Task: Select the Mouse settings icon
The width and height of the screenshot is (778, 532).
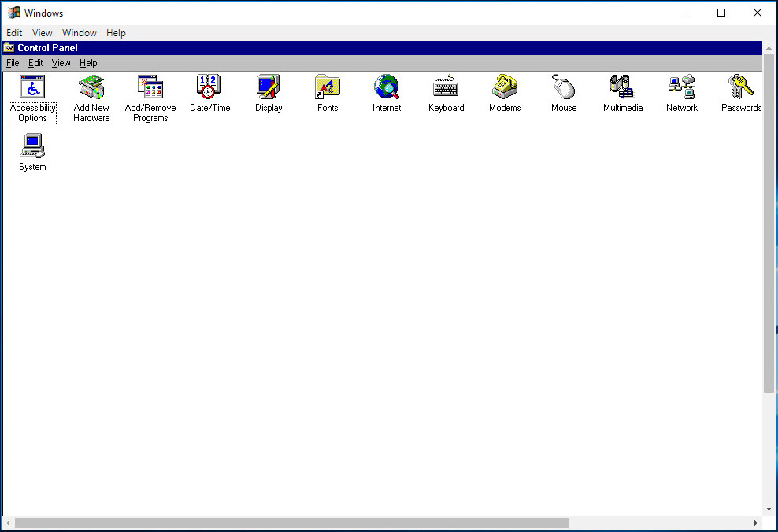Action: tap(564, 87)
